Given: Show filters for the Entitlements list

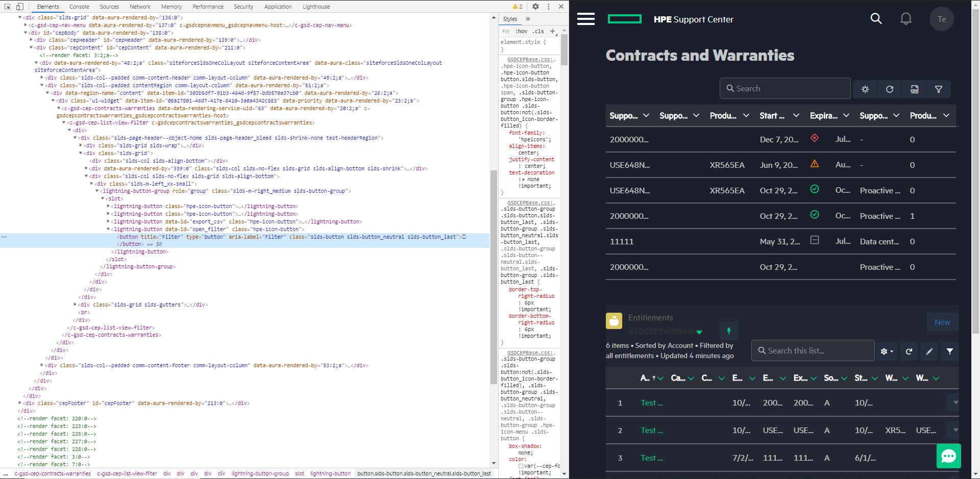Looking at the screenshot, I should tap(950, 351).
